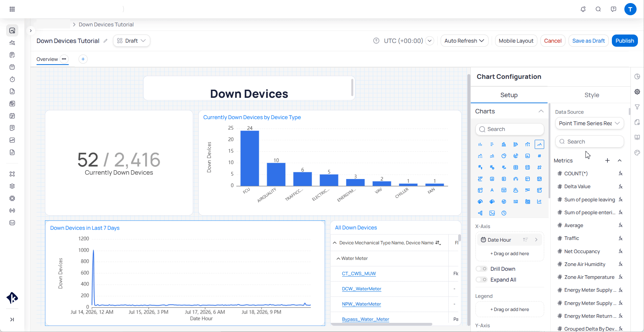This screenshot has width=644, height=332.
Task: Click X-Axis Drag or add here
Action: pyautogui.click(x=509, y=254)
